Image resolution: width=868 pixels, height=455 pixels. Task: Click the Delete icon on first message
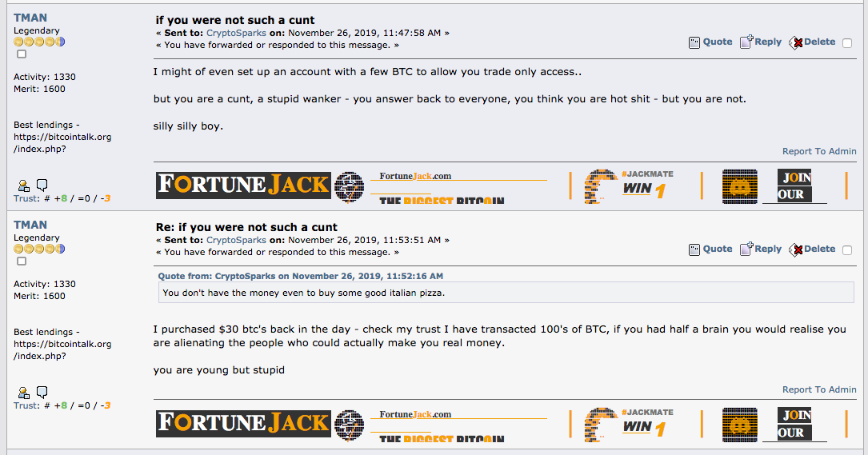[x=795, y=42]
